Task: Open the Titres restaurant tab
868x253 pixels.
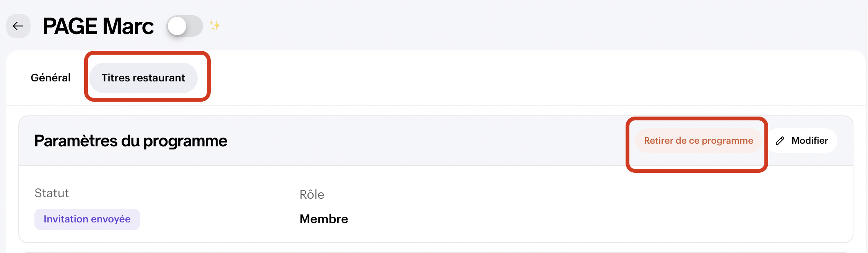Action: (143, 78)
